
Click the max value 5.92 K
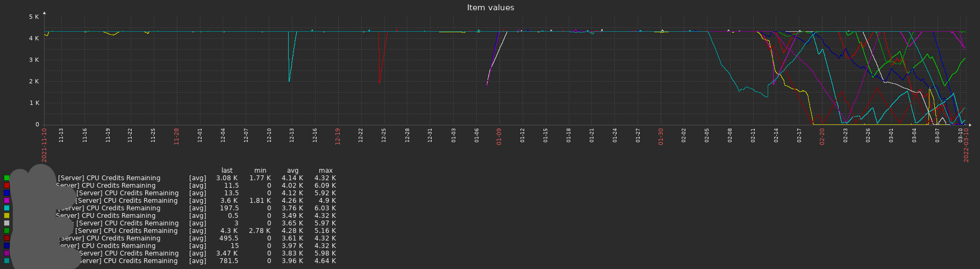pos(325,193)
